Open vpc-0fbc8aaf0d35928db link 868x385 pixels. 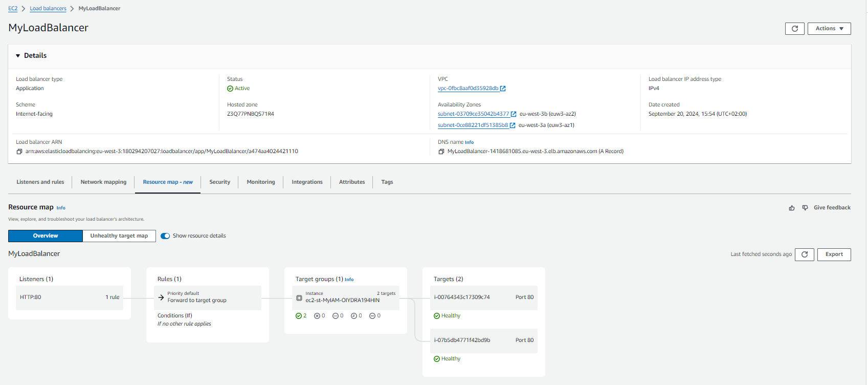click(468, 89)
